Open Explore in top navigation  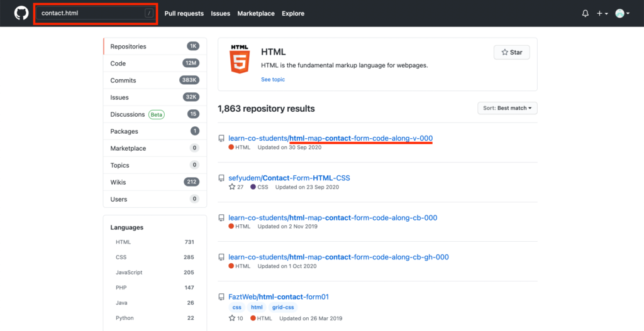coord(293,14)
